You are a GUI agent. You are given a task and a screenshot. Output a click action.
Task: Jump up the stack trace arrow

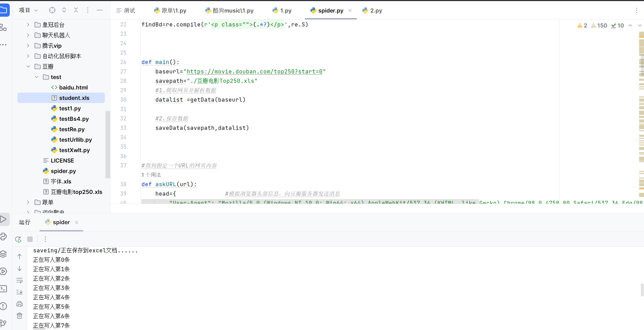(20, 257)
